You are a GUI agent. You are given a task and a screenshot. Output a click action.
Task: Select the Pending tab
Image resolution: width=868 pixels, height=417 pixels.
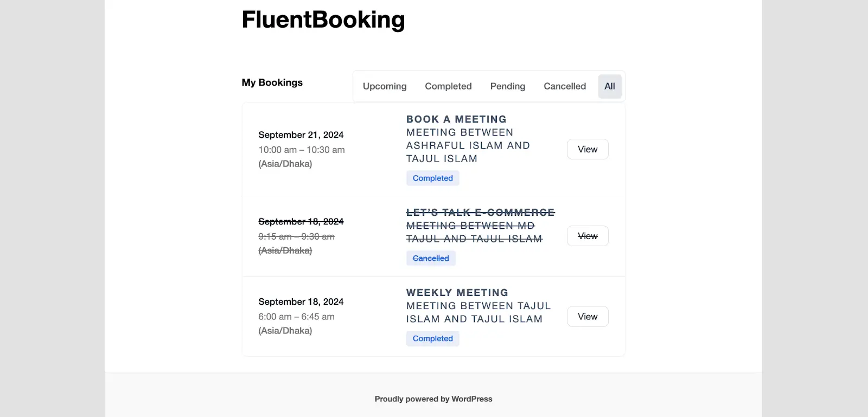[x=508, y=86]
